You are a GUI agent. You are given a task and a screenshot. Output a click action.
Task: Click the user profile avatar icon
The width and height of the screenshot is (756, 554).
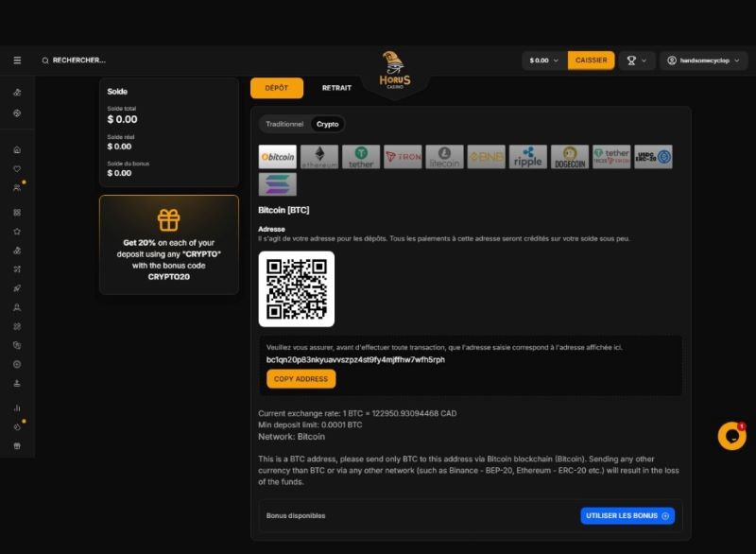(672, 61)
